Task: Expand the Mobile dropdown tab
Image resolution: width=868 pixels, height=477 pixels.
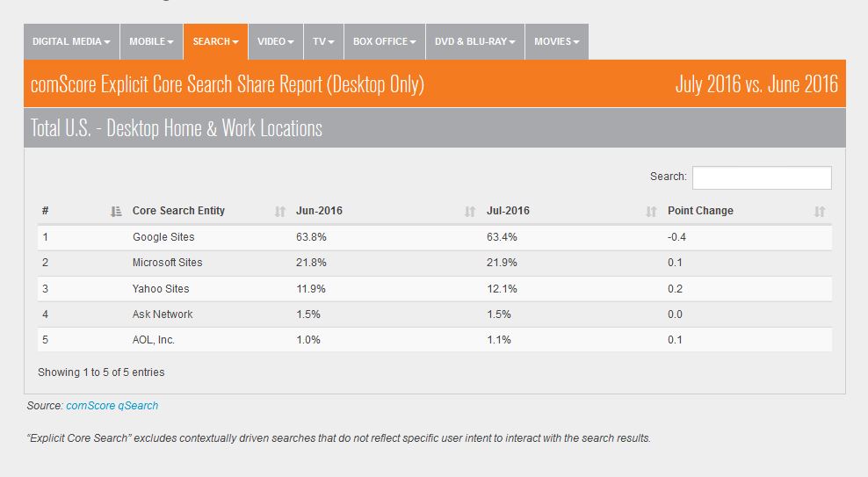Action: [x=151, y=41]
